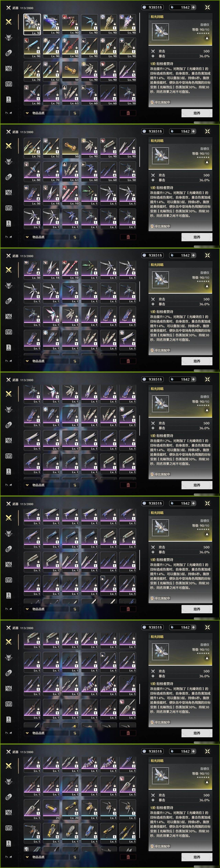Open the paperclip material category in topmost sidebar
This screenshot has width=220, height=868.
coord(9,53)
